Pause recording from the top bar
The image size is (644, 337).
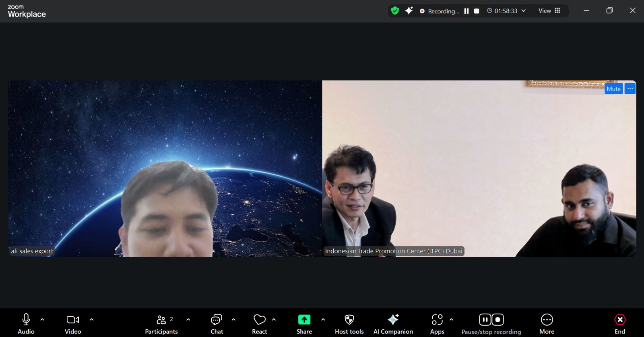tap(466, 11)
